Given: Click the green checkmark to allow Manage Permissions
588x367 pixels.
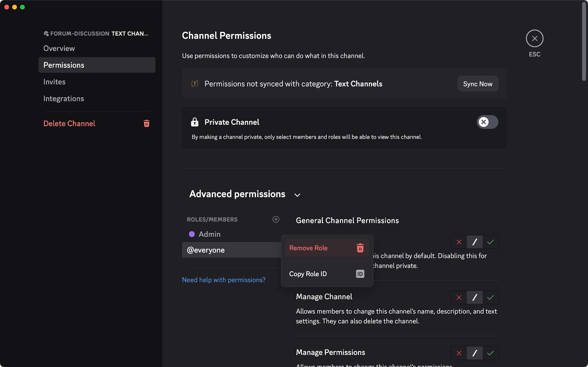Looking at the screenshot, I should click(x=490, y=353).
